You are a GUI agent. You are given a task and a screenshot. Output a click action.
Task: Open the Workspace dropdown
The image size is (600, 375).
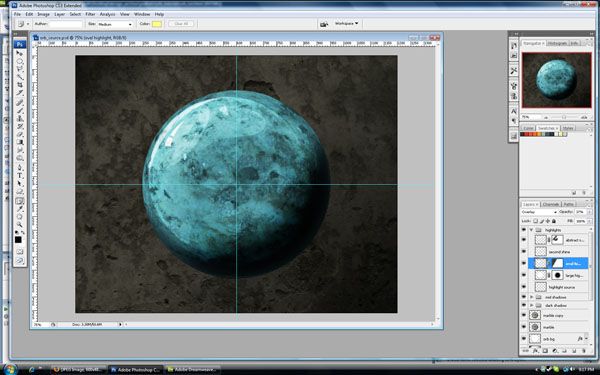point(346,24)
